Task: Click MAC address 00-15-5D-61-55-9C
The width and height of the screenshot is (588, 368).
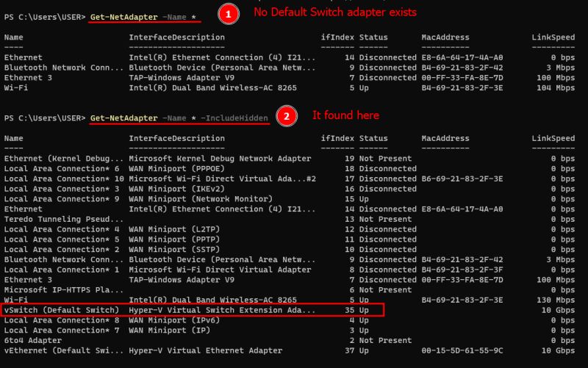Action: 462,351
